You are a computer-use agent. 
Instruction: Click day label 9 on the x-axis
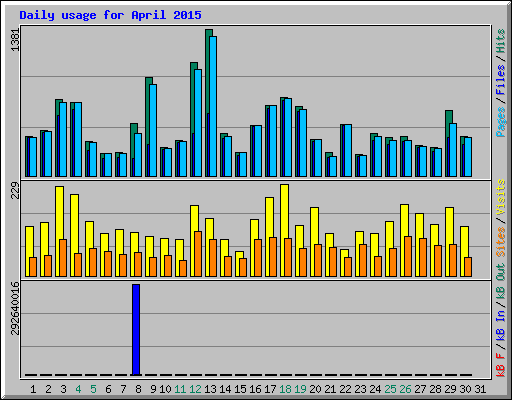click(153, 389)
